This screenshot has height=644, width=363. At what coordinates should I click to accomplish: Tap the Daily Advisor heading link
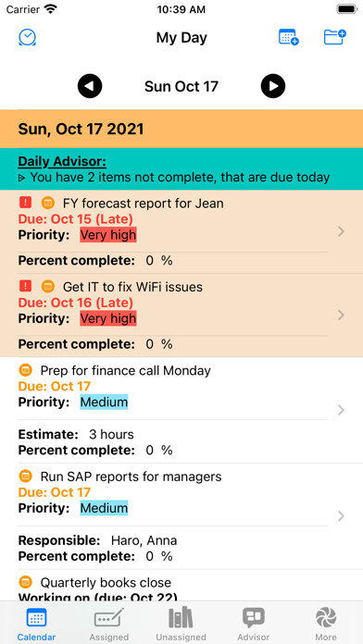62,162
